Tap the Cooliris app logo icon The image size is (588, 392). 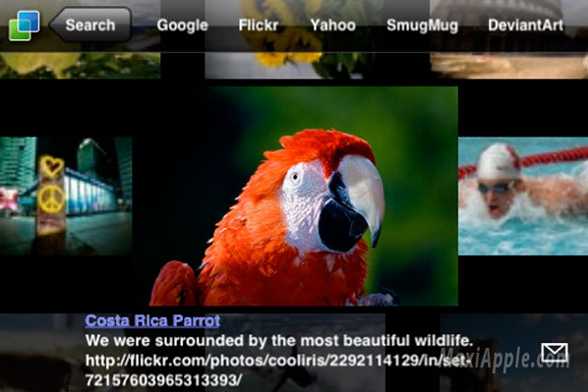[x=24, y=26]
